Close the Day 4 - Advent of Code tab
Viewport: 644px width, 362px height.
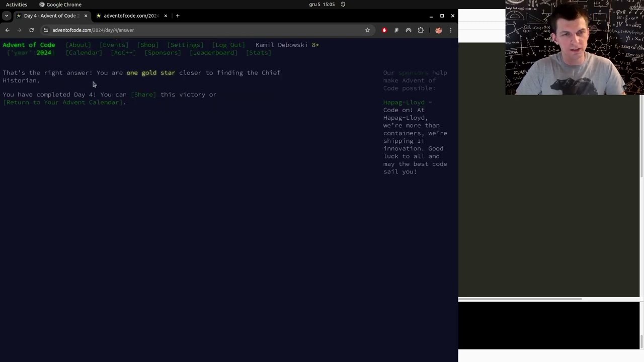[x=86, y=16]
